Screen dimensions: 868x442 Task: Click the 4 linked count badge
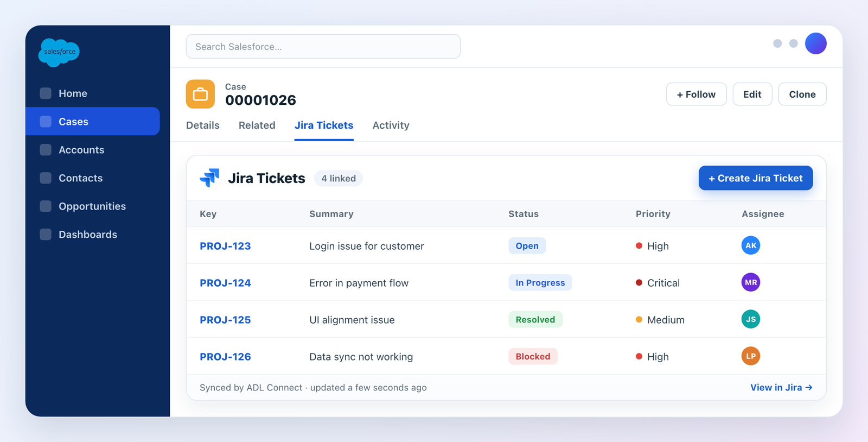(x=339, y=178)
